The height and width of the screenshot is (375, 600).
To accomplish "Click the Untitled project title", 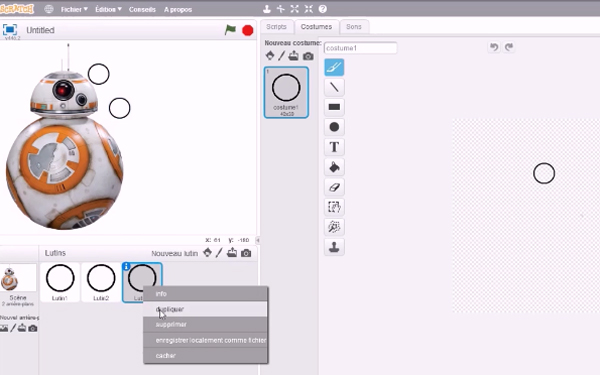I will [40, 30].
